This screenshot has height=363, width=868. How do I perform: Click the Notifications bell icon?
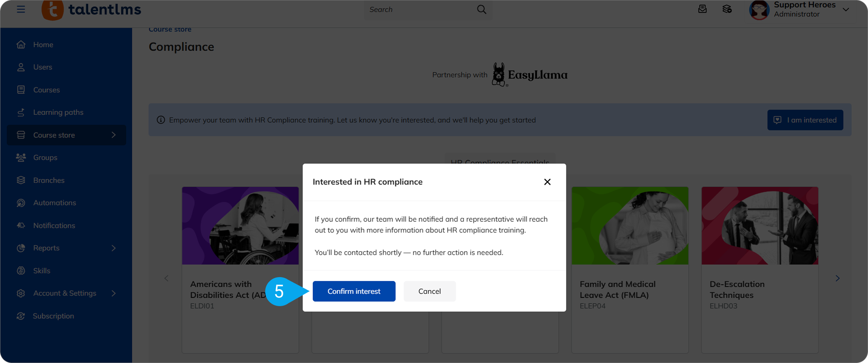pos(21,225)
